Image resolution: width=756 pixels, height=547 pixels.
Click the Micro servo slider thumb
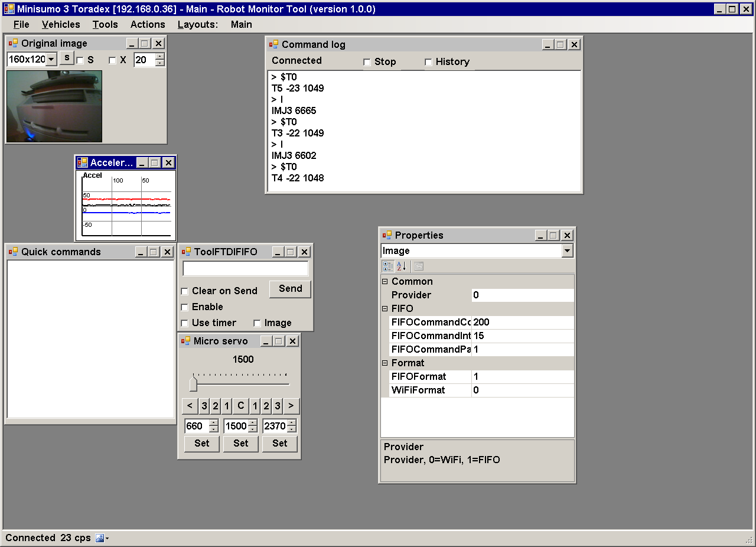click(193, 384)
